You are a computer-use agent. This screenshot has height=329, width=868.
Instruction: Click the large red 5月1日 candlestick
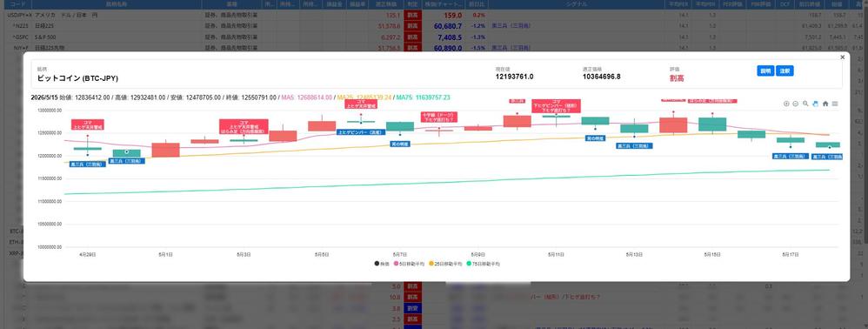165,150
